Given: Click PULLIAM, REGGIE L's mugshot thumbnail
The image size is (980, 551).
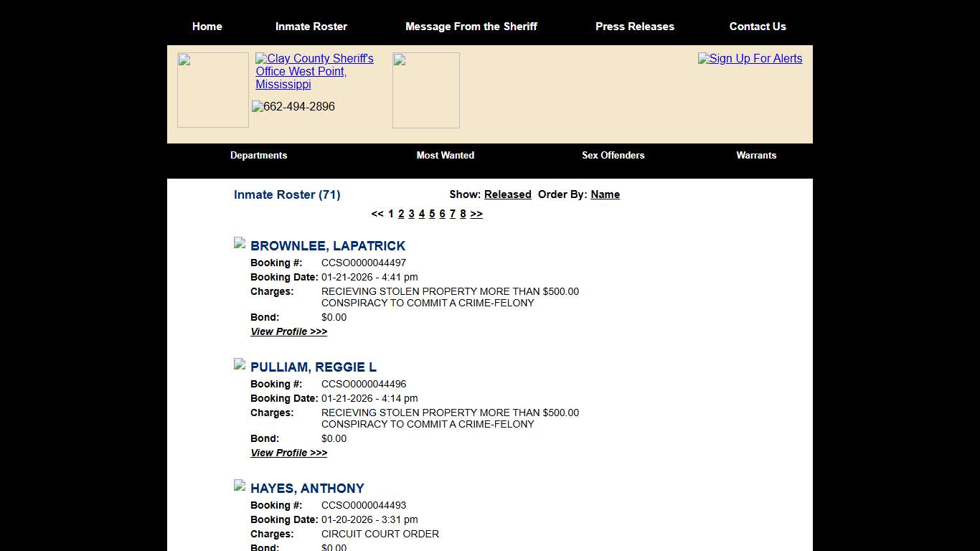Looking at the screenshot, I should tap(240, 364).
